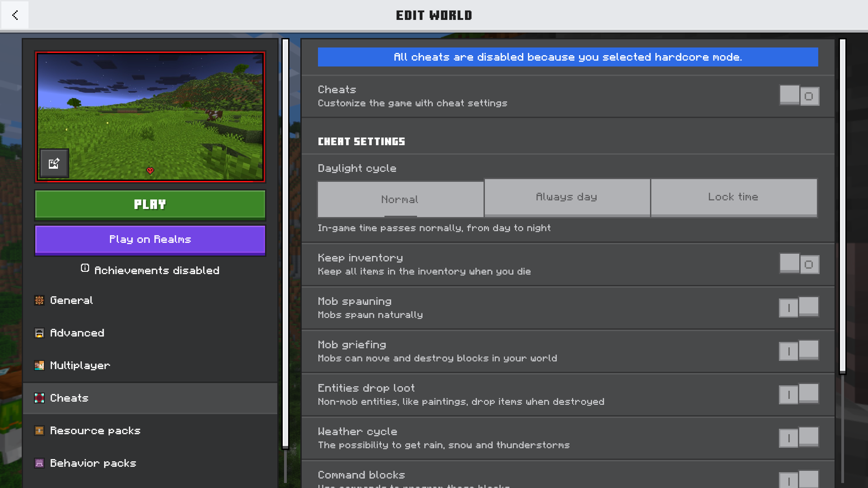
Task: Open the General settings tab
Action: click(x=150, y=300)
